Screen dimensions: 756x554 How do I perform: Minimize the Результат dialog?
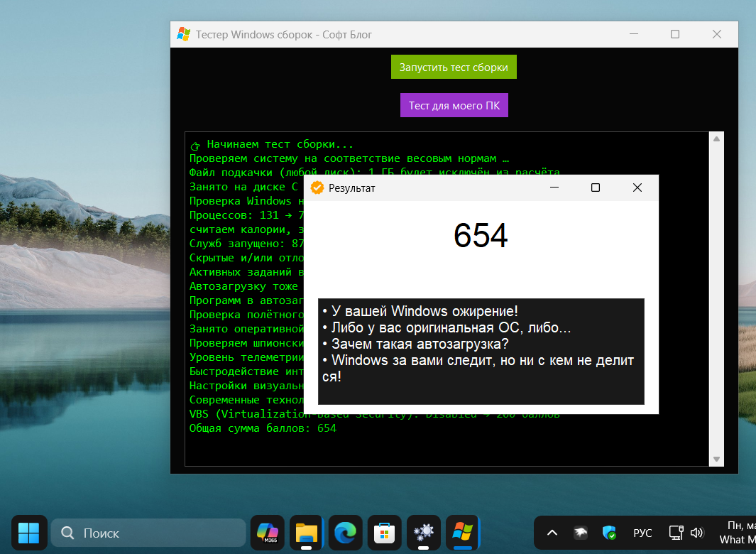point(554,188)
